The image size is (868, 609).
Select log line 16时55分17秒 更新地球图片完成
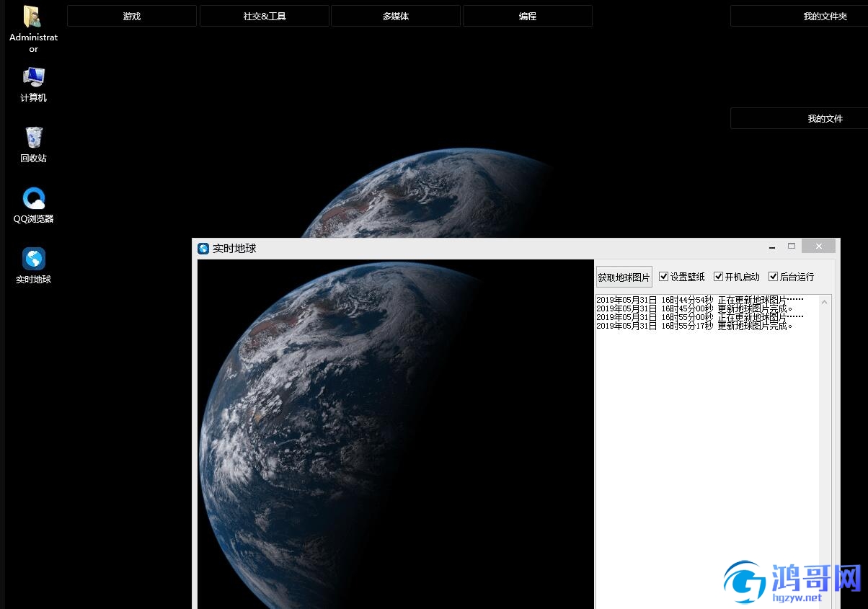point(694,326)
